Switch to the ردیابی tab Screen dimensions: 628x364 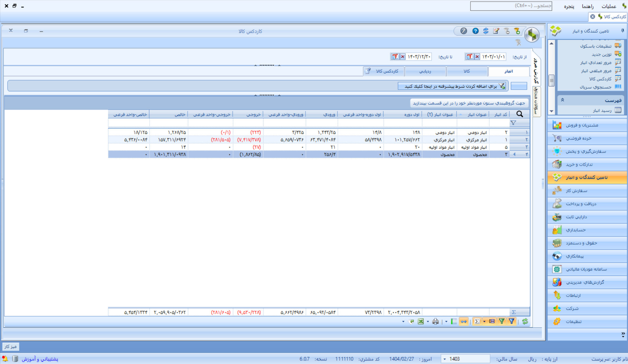click(x=425, y=71)
